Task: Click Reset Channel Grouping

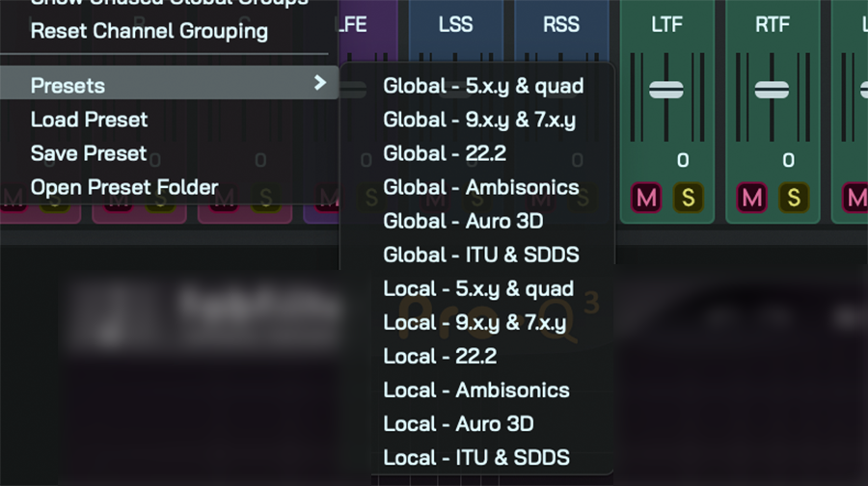Action: [149, 31]
